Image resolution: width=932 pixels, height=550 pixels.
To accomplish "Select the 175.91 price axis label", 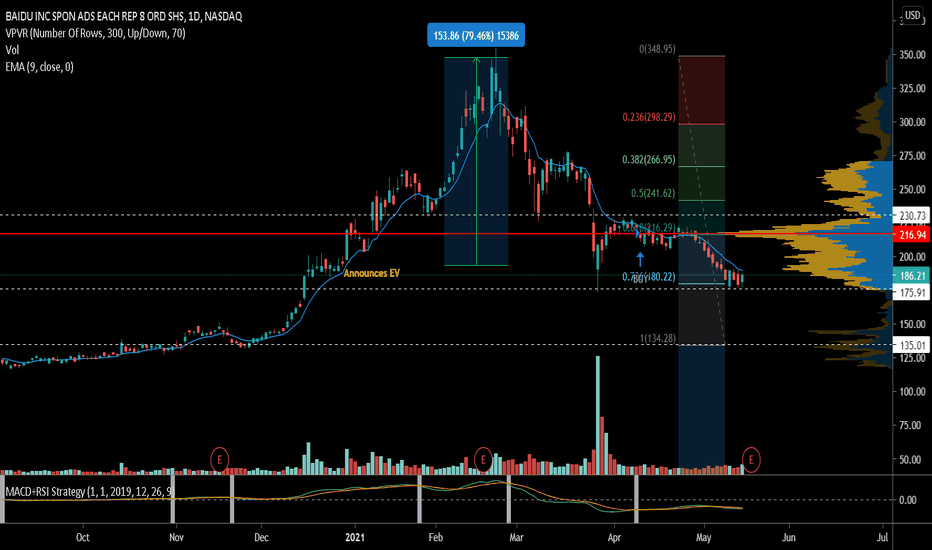I will [912, 293].
